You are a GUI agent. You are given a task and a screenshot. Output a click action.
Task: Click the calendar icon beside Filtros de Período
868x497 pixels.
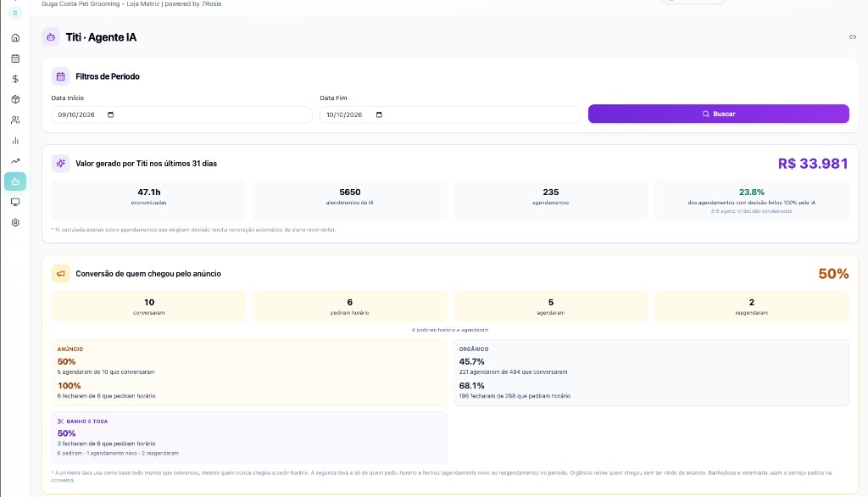click(x=61, y=76)
